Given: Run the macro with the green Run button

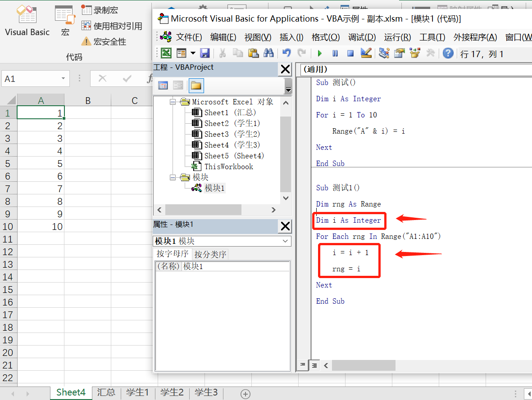Looking at the screenshot, I should pos(319,53).
